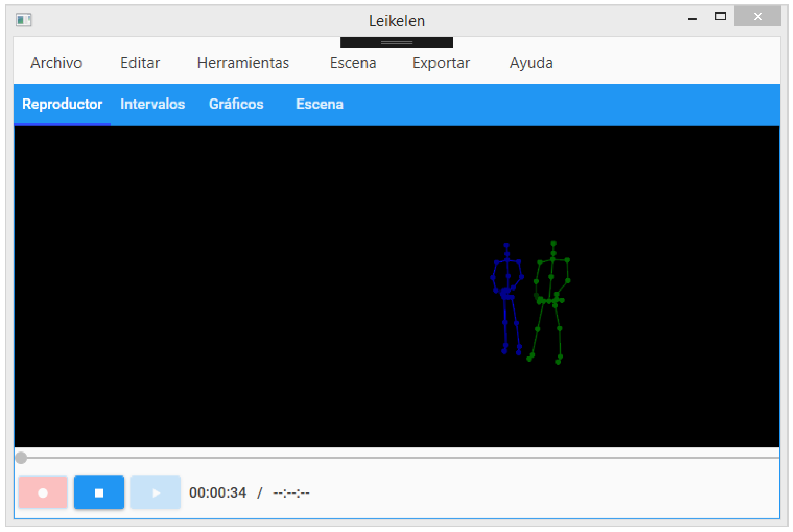Open the Herramientas menu

[243, 63]
